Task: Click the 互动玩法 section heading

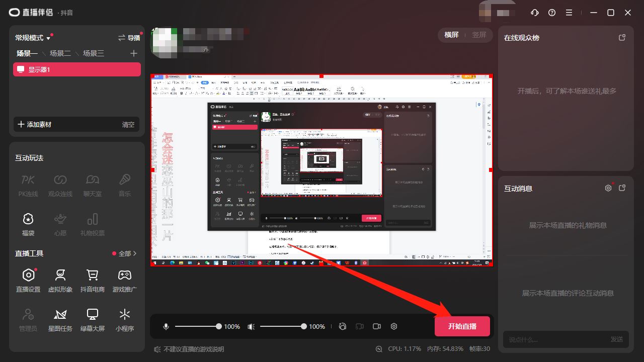Action: coord(29,158)
